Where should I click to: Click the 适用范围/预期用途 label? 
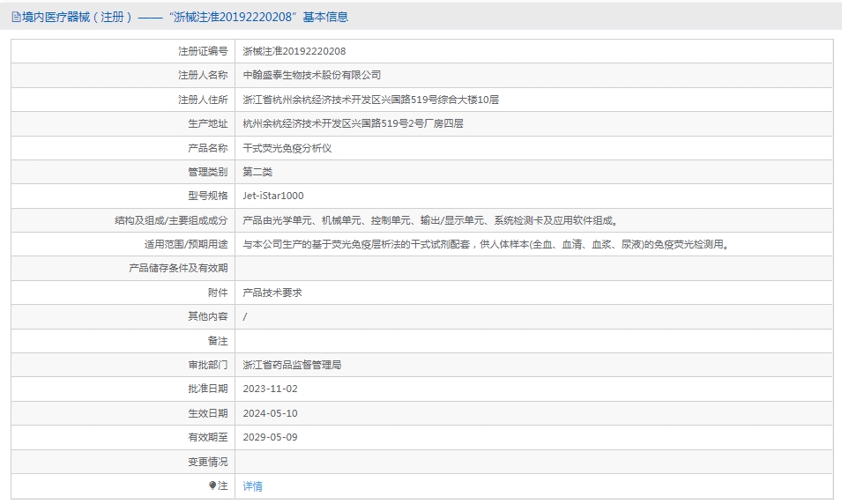[186, 244]
